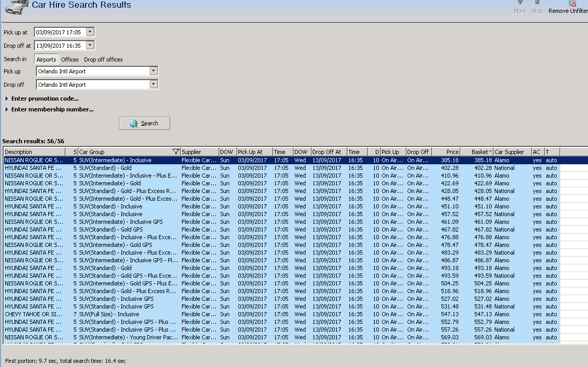588x367 pixels.
Task: Expand Enter promotion code section
Action: click(x=7, y=99)
